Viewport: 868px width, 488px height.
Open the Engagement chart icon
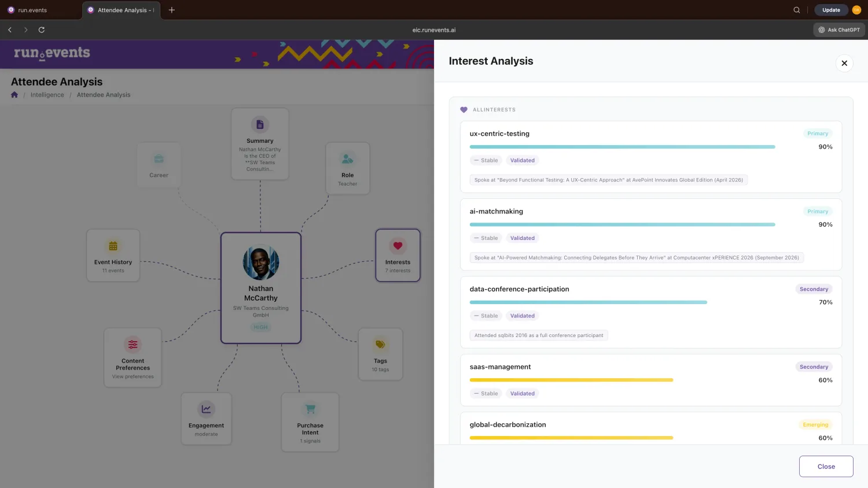206,409
